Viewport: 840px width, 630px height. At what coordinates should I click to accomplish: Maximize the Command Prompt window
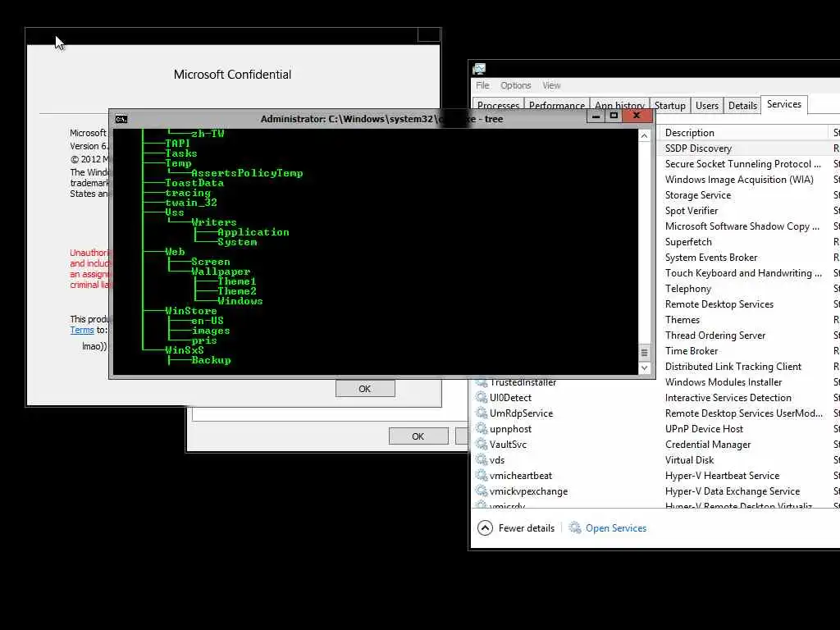coord(614,116)
